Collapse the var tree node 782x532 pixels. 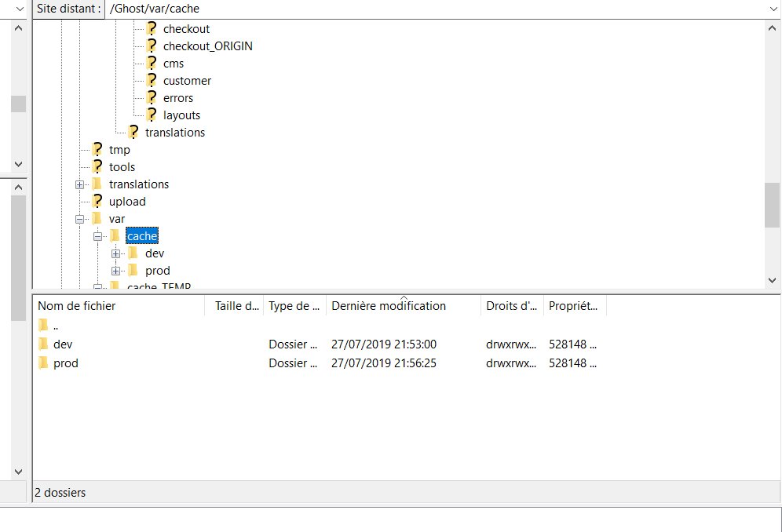pyautogui.click(x=79, y=219)
